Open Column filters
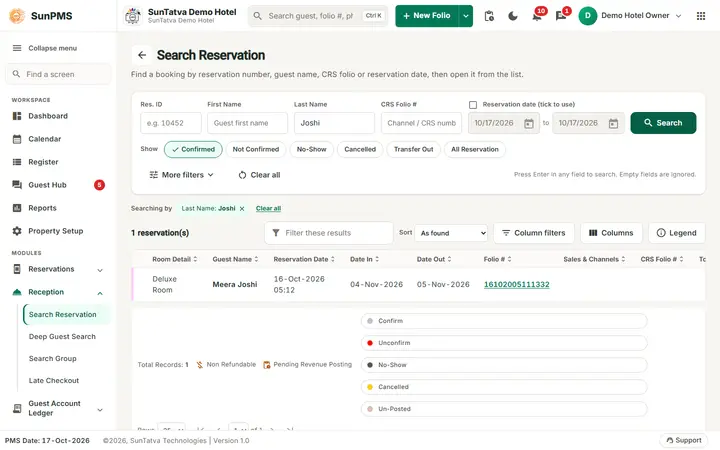The height and width of the screenshot is (450, 720). pyautogui.click(x=534, y=233)
